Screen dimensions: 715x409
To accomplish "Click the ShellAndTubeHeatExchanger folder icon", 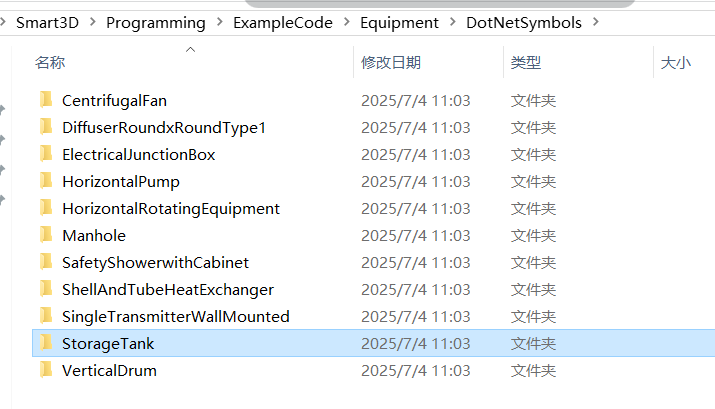I will [x=46, y=288].
